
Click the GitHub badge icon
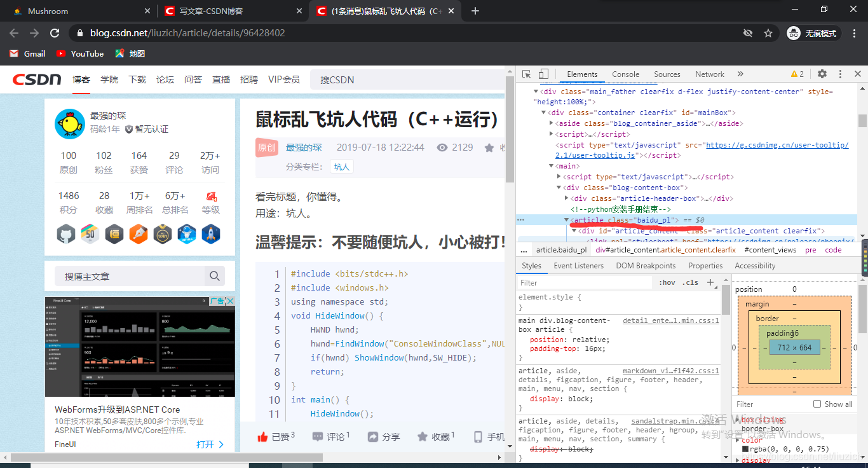pyautogui.click(x=66, y=234)
